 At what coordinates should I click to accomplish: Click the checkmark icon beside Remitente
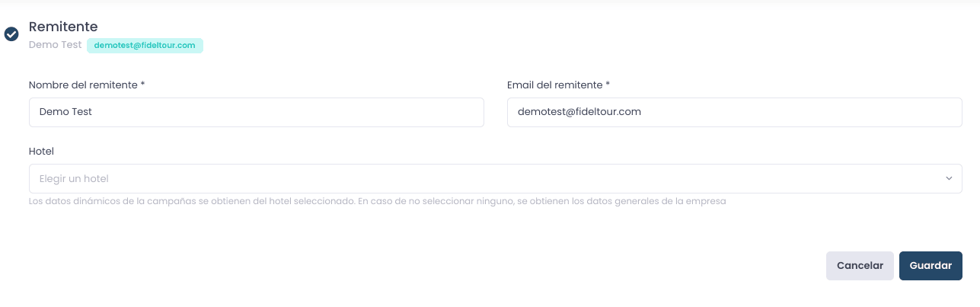11,34
